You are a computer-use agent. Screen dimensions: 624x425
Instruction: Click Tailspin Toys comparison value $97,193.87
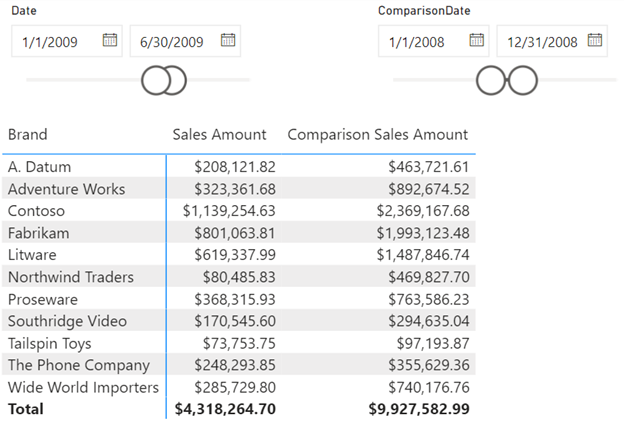pyautogui.click(x=433, y=343)
